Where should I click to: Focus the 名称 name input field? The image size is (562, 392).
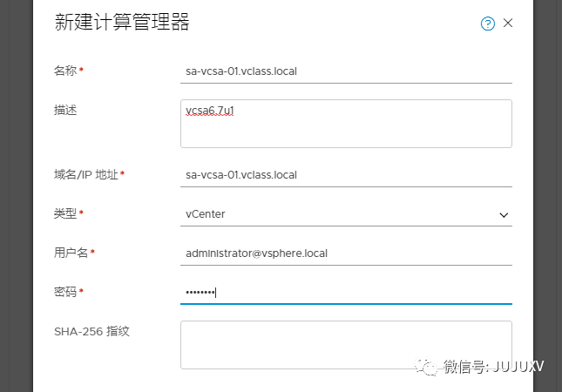click(x=346, y=71)
